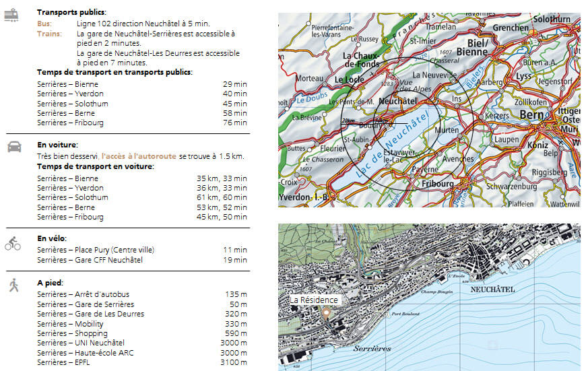
Task: Click Solothurn label on the regional map
Action: [x=552, y=19]
